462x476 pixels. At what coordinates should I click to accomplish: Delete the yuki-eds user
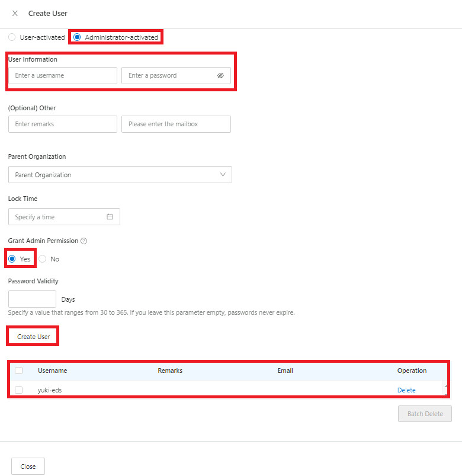406,390
